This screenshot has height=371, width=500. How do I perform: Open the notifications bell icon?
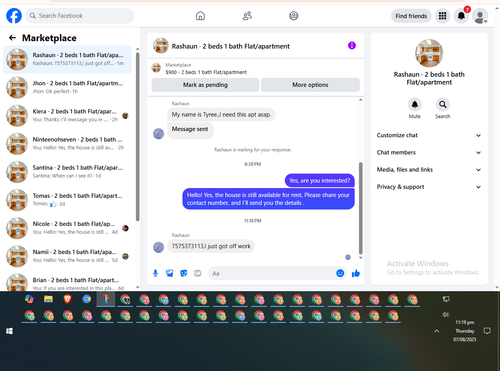click(x=461, y=16)
